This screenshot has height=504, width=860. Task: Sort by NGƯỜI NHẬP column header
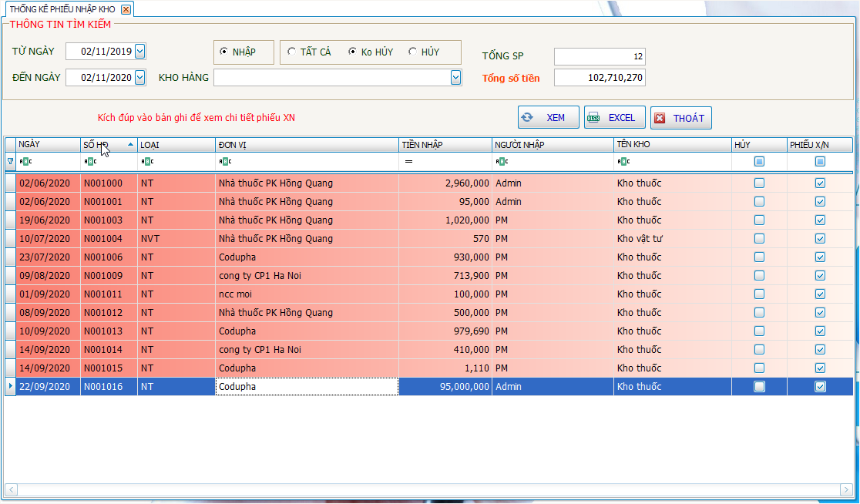pyautogui.click(x=553, y=145)
